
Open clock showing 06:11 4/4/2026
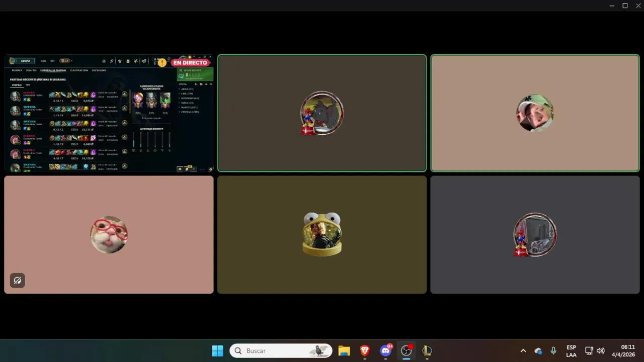click(x=623, y=351)
